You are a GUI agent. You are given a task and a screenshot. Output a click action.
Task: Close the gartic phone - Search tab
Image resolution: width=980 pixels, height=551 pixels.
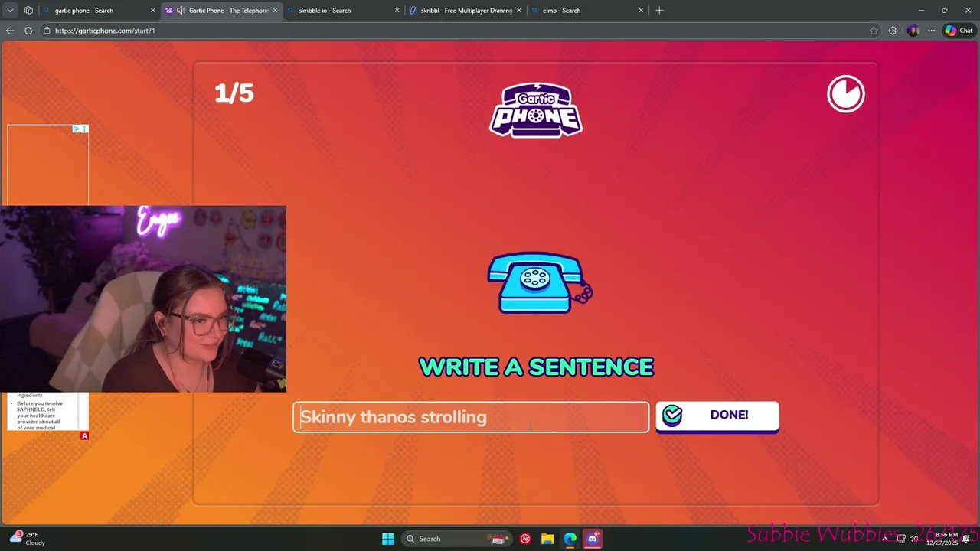pyautogui.click(x=153, y=11)
